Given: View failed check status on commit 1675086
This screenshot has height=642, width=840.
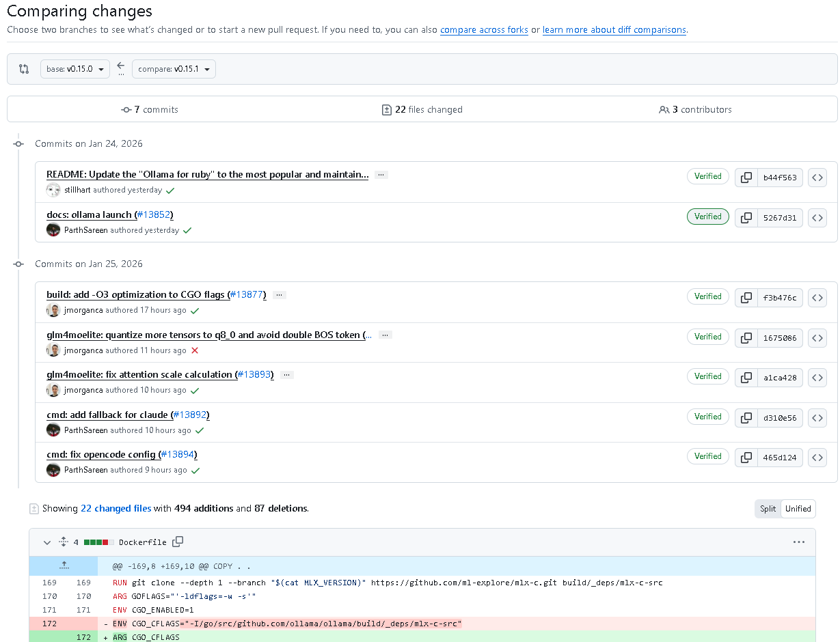Looking at the screenshot, I should pos(195,350).
